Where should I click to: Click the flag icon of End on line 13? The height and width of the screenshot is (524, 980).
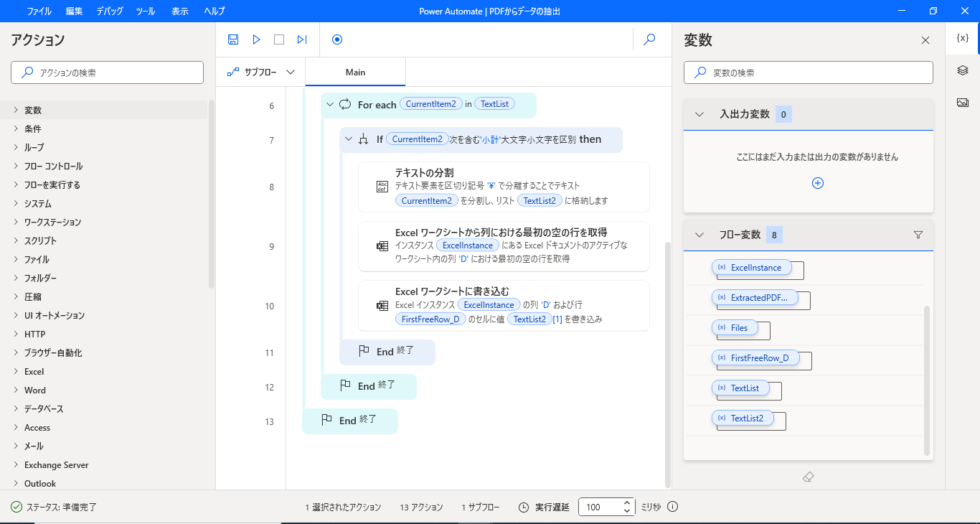click(x=327, y=420)
